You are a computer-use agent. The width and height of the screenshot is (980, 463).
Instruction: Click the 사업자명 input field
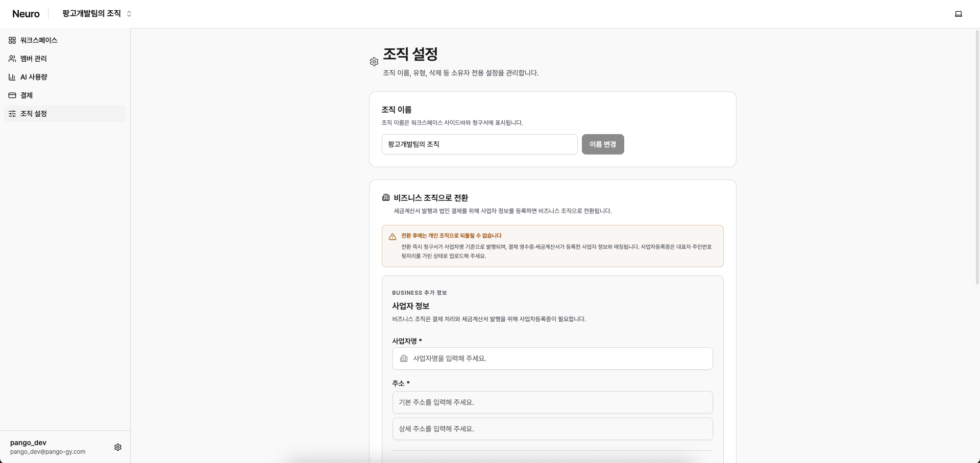point(553,358)
